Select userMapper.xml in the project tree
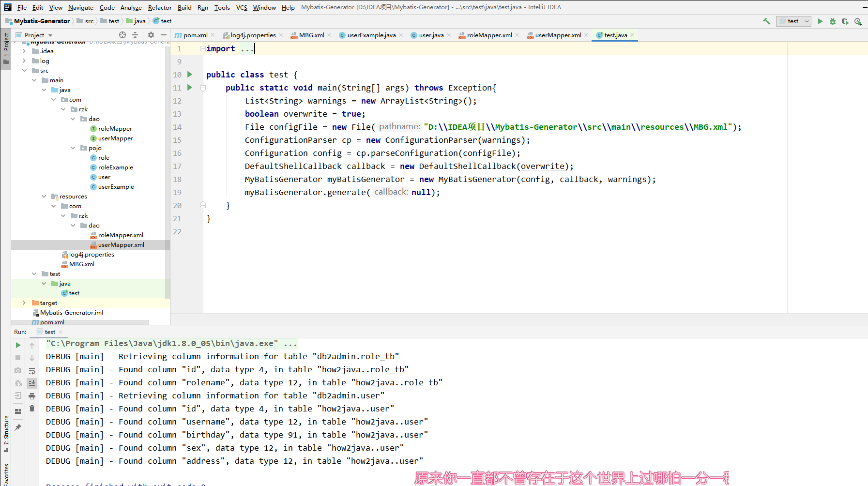The height and width of the screenshot is (486, 868). click(x=121, y=244)
